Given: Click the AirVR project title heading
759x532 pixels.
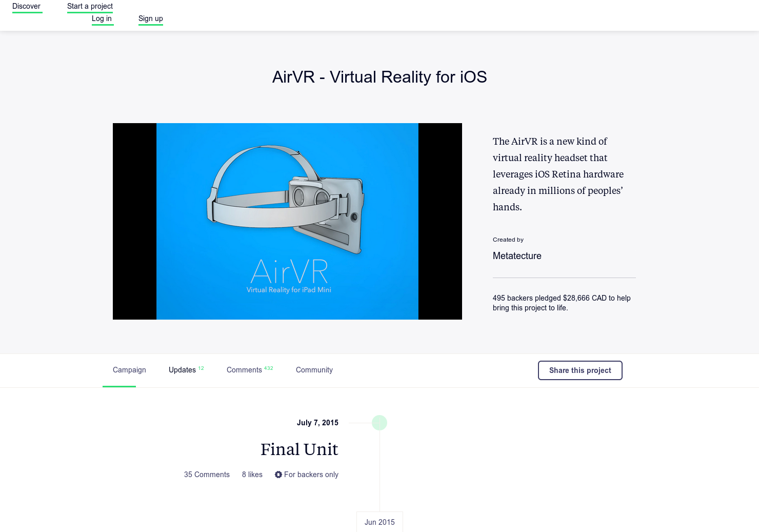Looking at the screenshot, I should click(379, 77).
